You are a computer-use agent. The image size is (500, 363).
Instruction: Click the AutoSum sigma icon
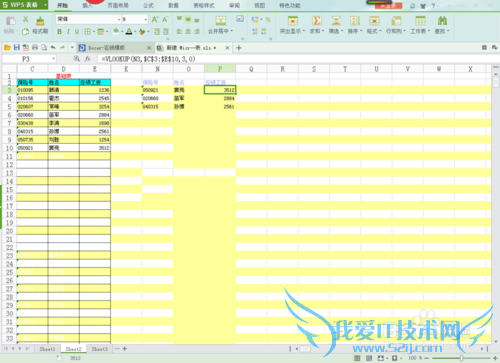317,21
